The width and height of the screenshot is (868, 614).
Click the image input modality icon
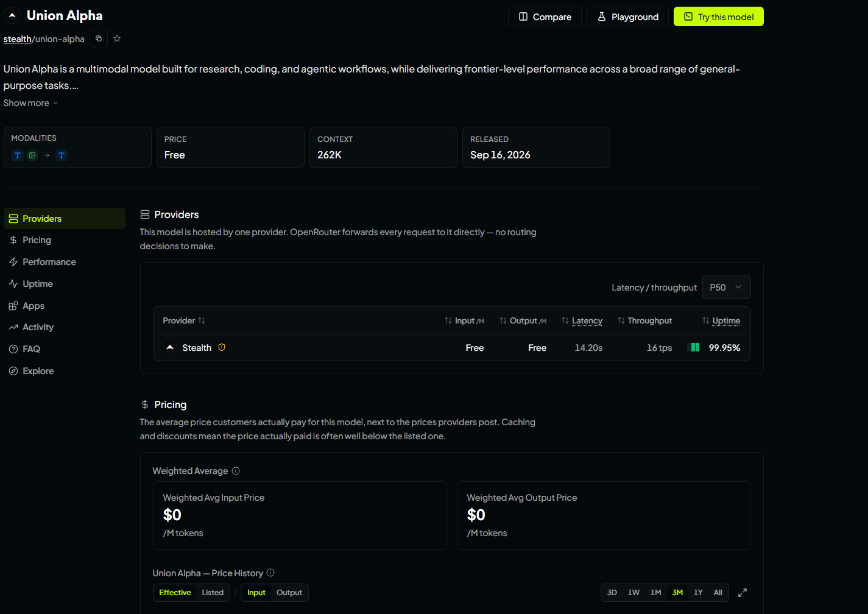point(32,155)
